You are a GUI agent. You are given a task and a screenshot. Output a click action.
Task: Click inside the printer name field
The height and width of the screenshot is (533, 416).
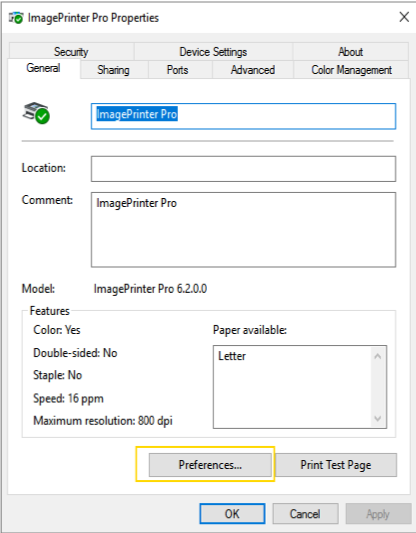(x=243, y=116)
